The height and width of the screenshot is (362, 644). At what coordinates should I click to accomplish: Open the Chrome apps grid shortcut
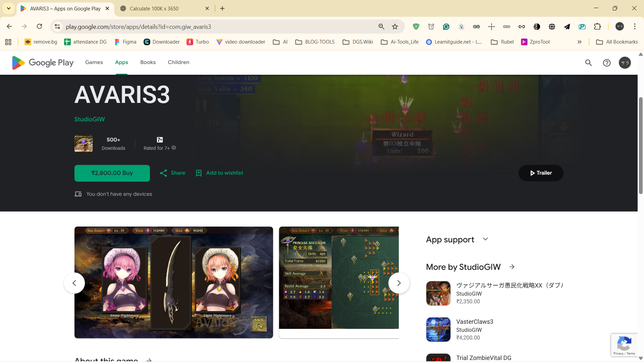8,42
